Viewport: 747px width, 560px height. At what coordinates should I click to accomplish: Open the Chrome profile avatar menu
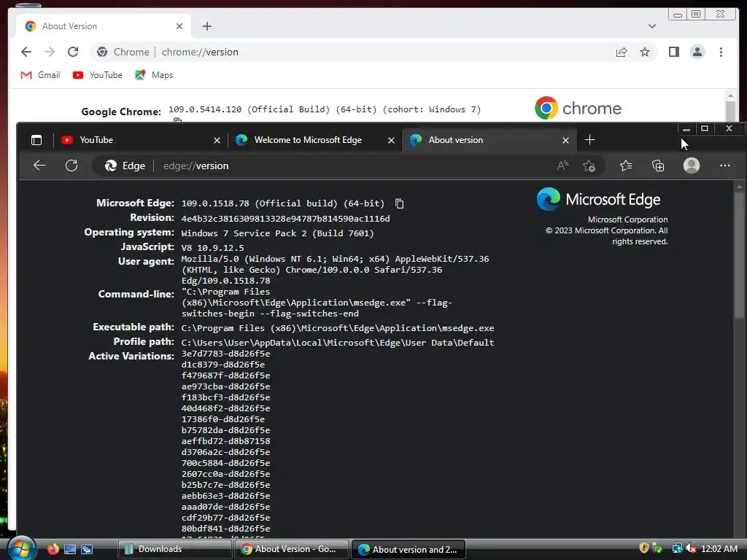(697, 52)
